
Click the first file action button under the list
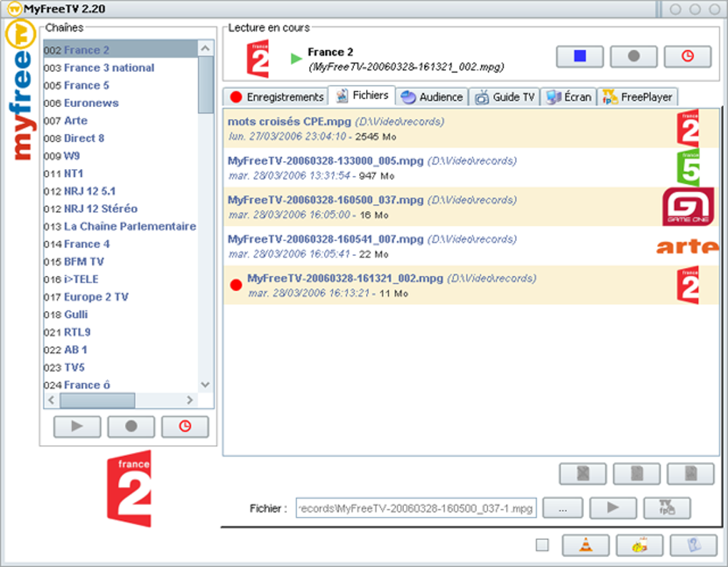point(582,474)
